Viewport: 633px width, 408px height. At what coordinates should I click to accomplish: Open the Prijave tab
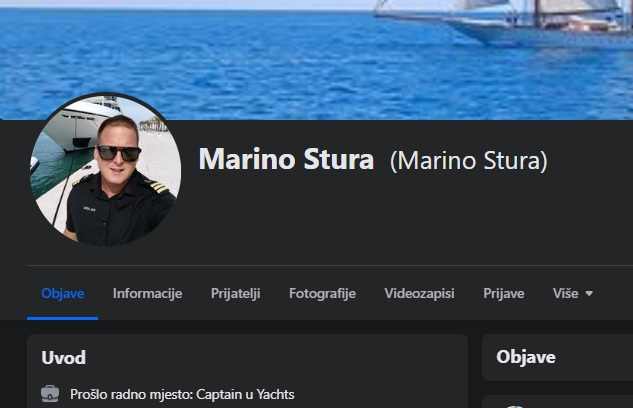point(503,293)
